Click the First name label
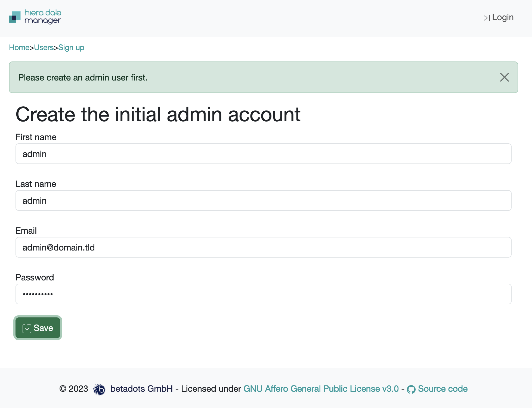 36,137
